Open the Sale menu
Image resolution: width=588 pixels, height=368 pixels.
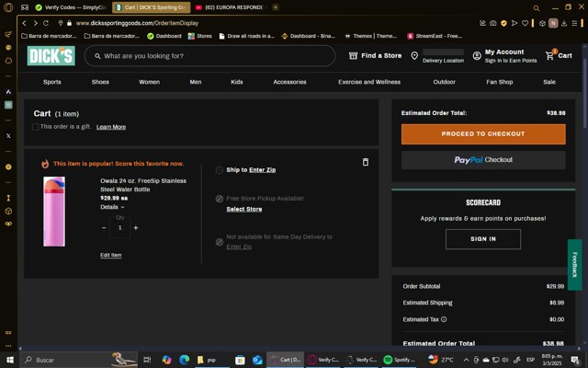click(549, 82)
